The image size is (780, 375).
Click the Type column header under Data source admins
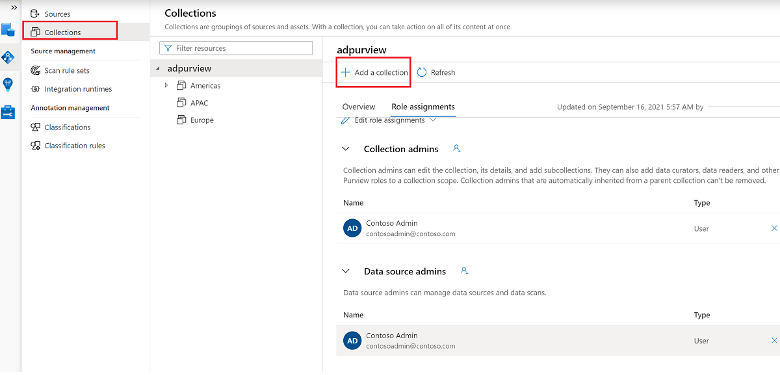coord(702,315)
